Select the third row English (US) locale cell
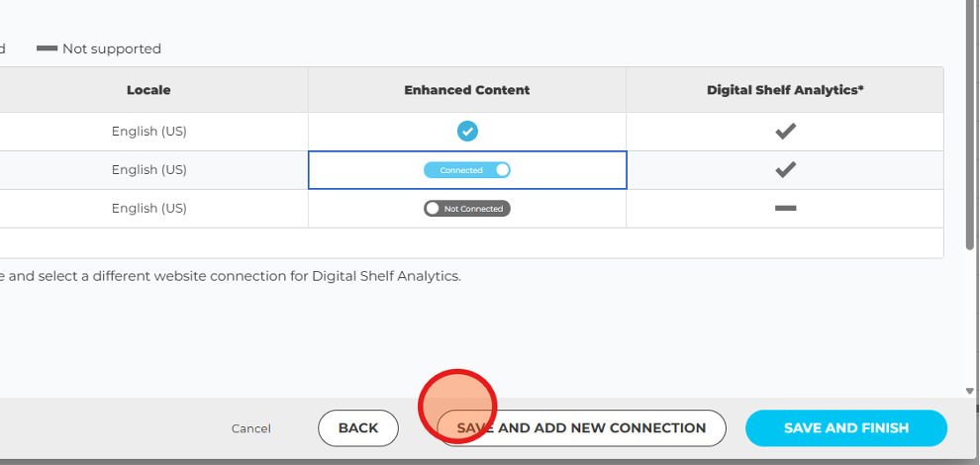Viewport: 980px width, 465px height. click(148, 208)
